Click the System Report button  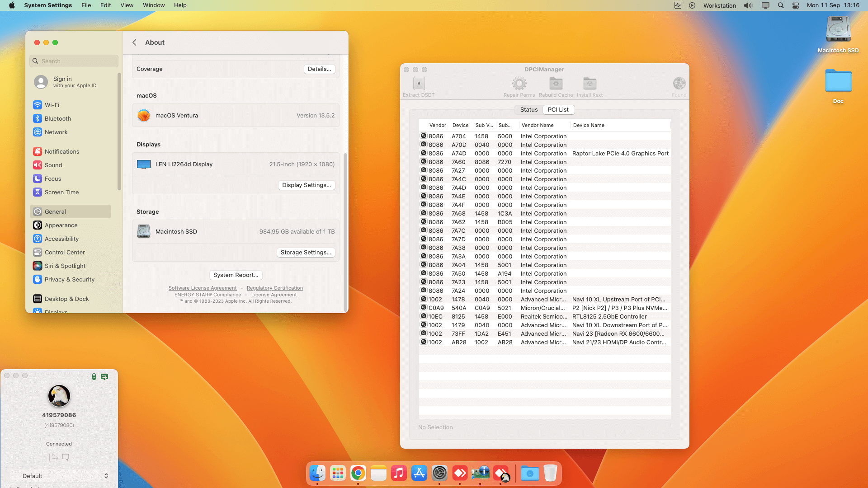coord(236,275)
